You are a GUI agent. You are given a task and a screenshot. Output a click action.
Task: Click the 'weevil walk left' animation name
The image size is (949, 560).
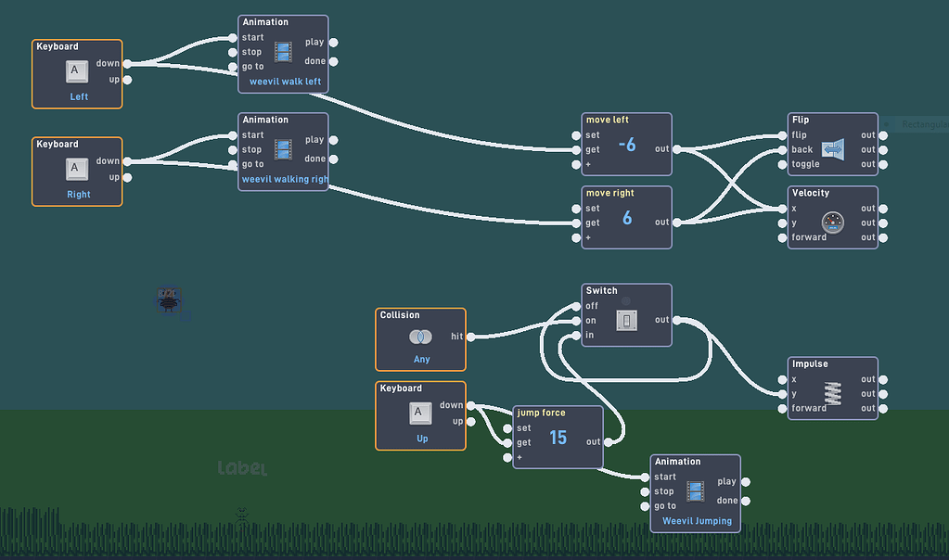[x=285, y=82]
